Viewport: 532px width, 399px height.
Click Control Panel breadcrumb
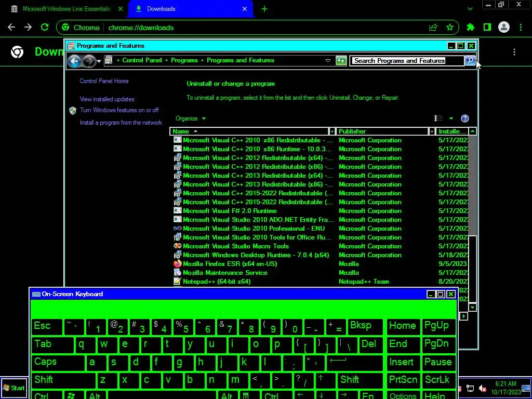142,60
